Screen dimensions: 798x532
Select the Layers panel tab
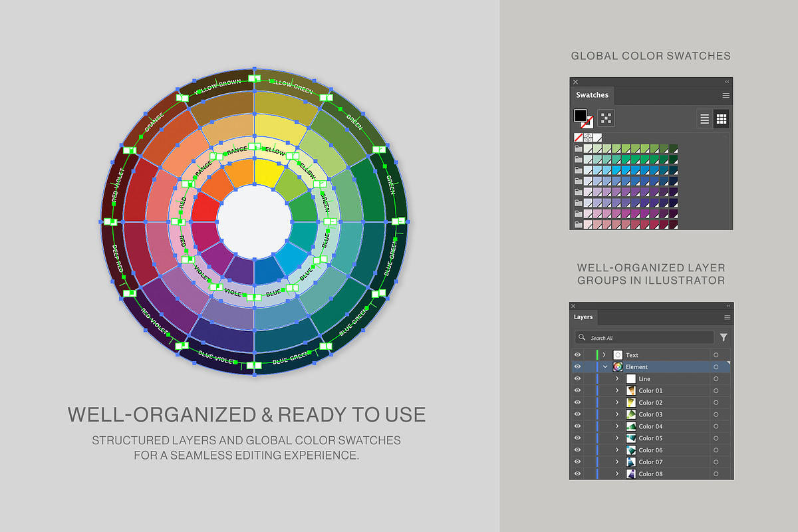click(583, 317)
